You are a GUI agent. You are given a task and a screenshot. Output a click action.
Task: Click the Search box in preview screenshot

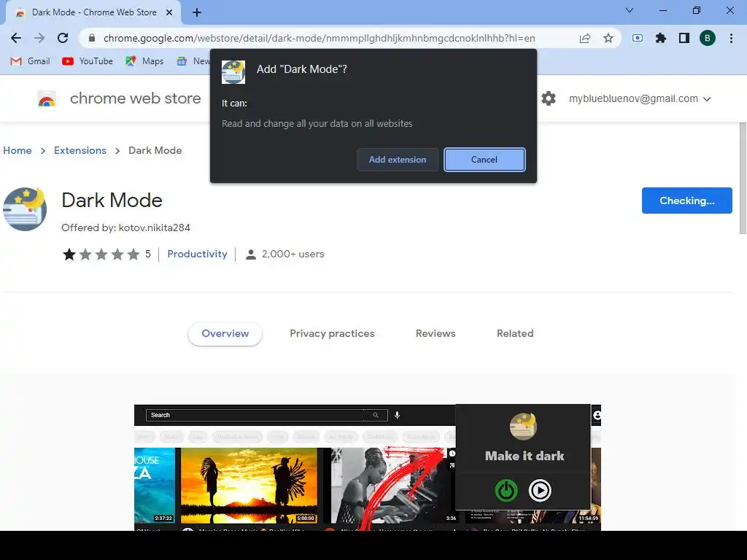click(267, 415)
